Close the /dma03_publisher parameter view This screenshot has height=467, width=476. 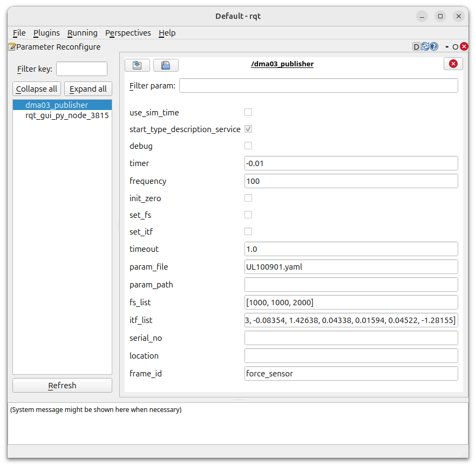click(453, 63)
